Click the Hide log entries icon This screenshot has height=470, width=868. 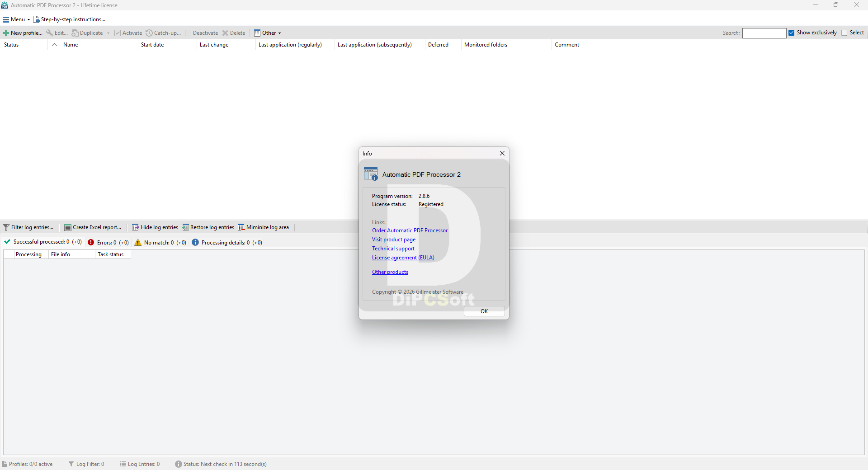tap(135, 227)
